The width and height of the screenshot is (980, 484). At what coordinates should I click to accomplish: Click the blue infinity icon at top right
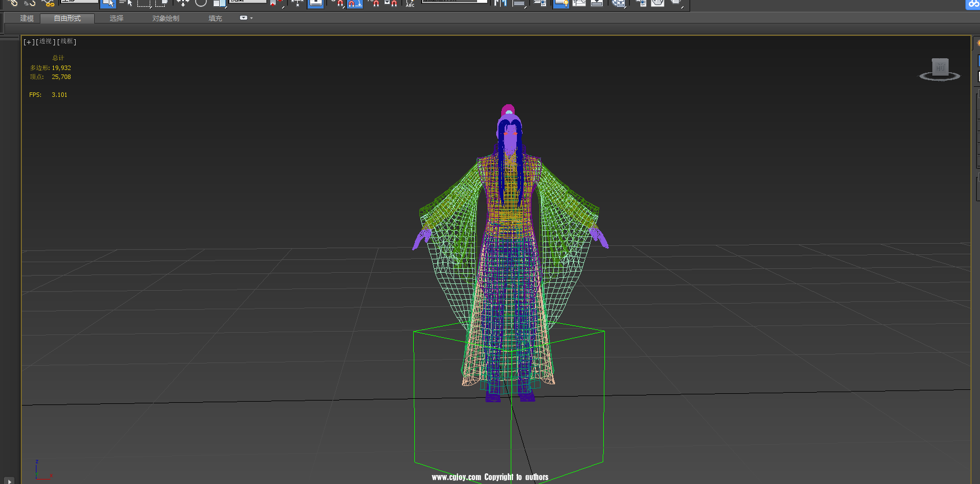pyautogui.click(x=973, y=4)
